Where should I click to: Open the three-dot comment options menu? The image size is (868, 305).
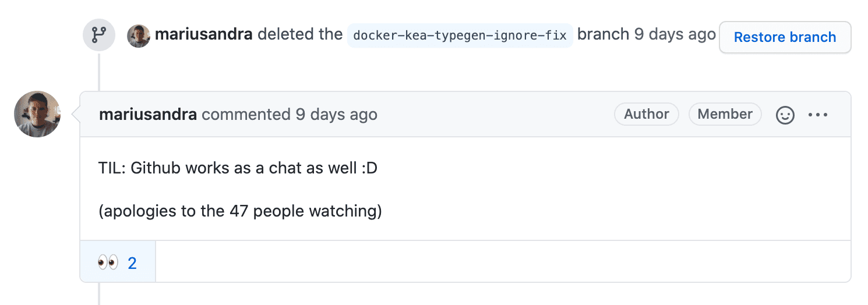coord(818,115)
